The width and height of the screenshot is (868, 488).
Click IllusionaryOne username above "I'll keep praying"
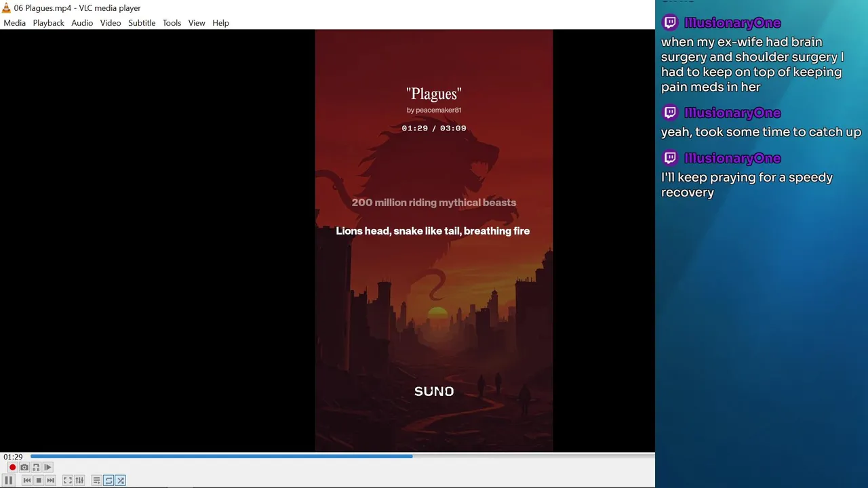tap(732, 159)
